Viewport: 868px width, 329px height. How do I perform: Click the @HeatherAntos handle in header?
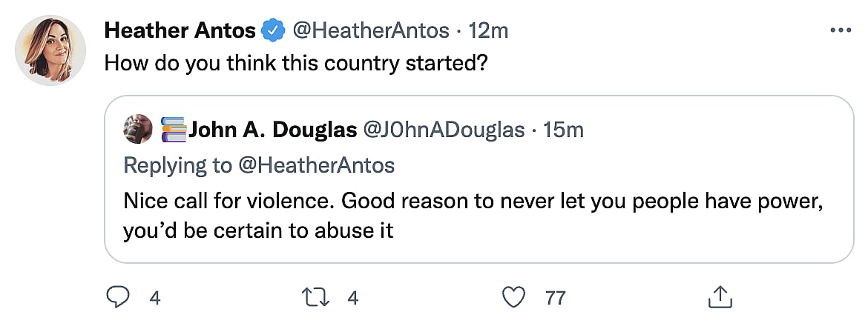point(371,30)
